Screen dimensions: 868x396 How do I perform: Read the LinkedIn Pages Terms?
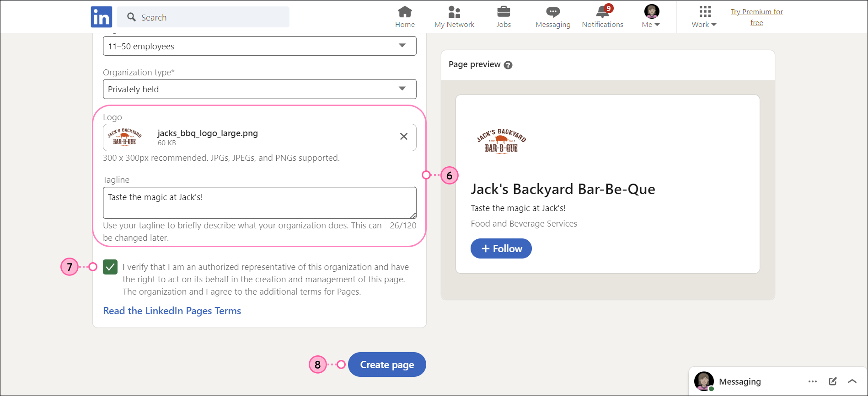tap(172, 311)
